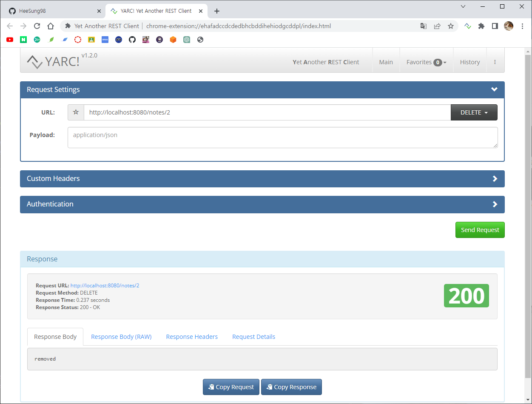Toggle the browser side panel
532x404 pixels.
point(495,26)
